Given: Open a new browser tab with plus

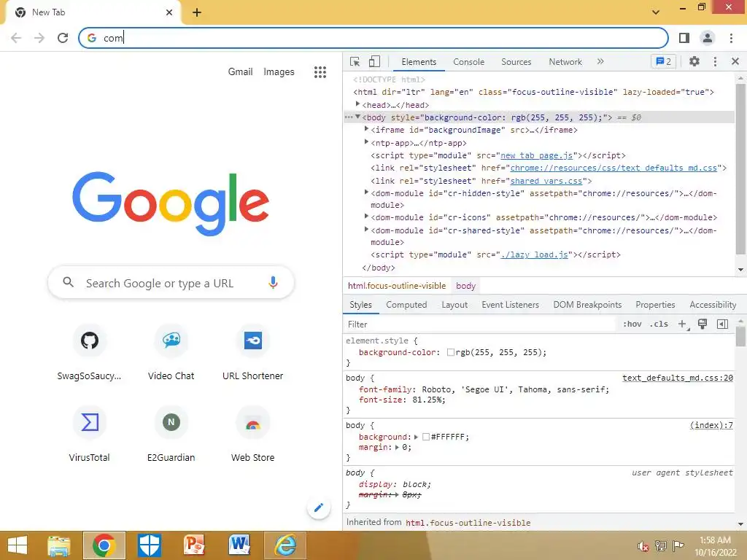Looking at the screenshot, I should tap(197, 12).
